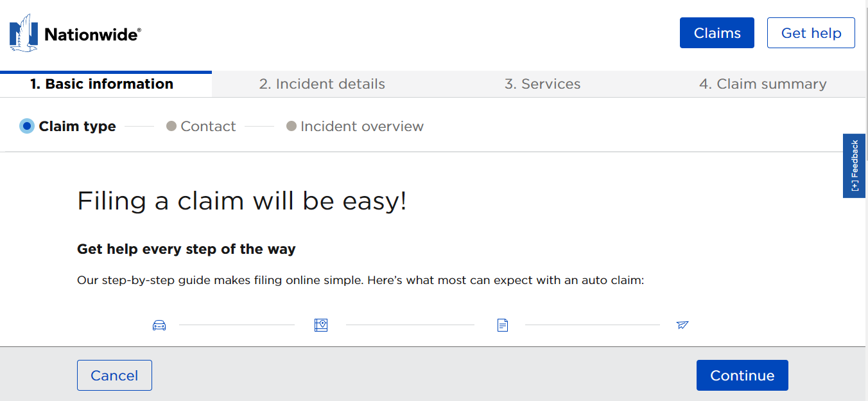Cancel the claim filing
868x401 pixels.
[x=114, y=375]
